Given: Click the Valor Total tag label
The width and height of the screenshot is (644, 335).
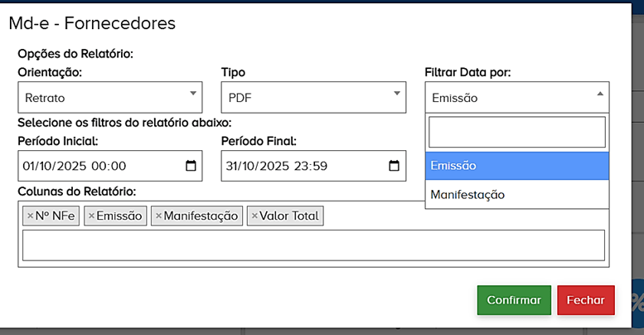Looking at the screenshot, I should click(x=290, y=216).
